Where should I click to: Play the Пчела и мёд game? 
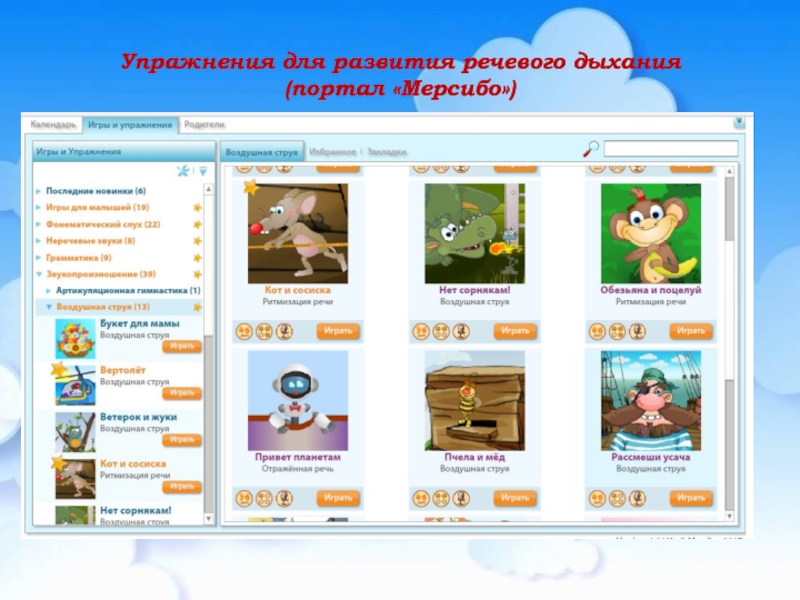coord(515,498)
